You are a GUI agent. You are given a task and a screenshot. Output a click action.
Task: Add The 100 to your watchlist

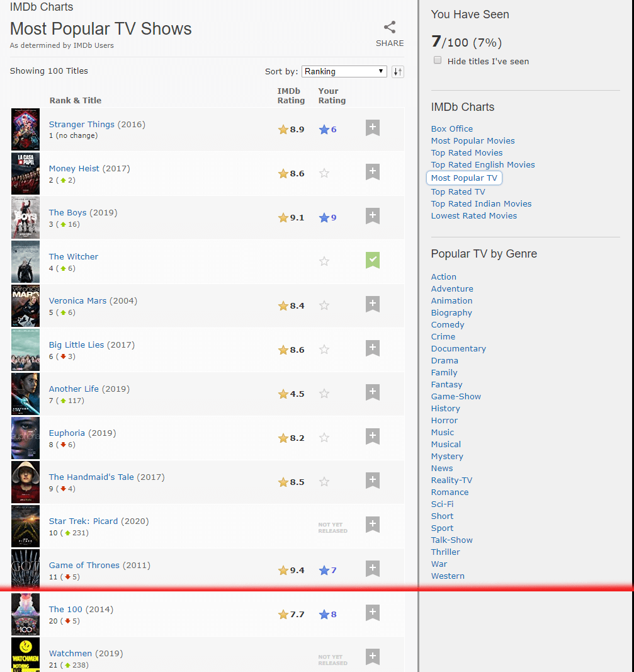(x=372, y=612)
